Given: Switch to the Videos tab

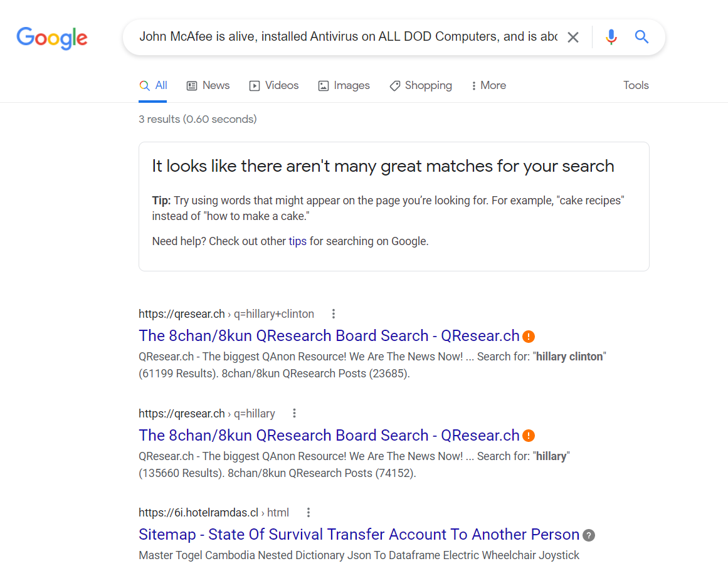Looking at the screenshot, I should [274, 85].
